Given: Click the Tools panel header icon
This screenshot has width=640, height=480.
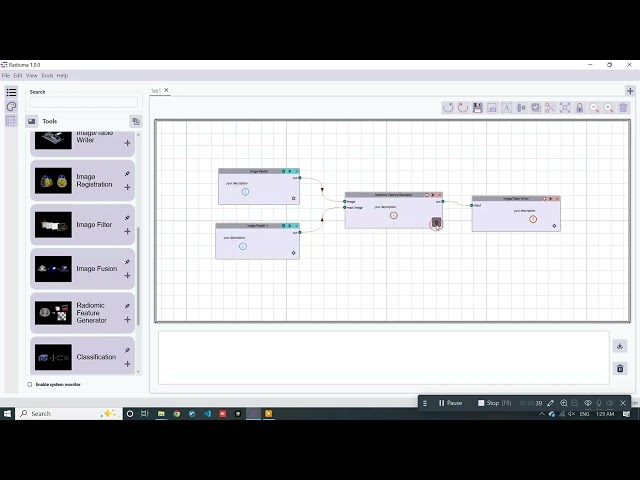Looking at the screenshot, I should (x=31, y=121).
